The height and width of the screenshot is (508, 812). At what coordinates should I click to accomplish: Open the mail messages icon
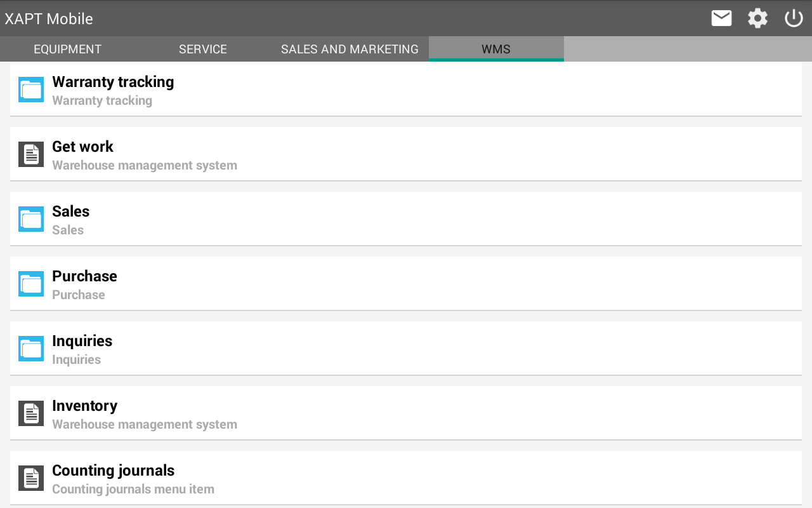(x=721, y=18)
